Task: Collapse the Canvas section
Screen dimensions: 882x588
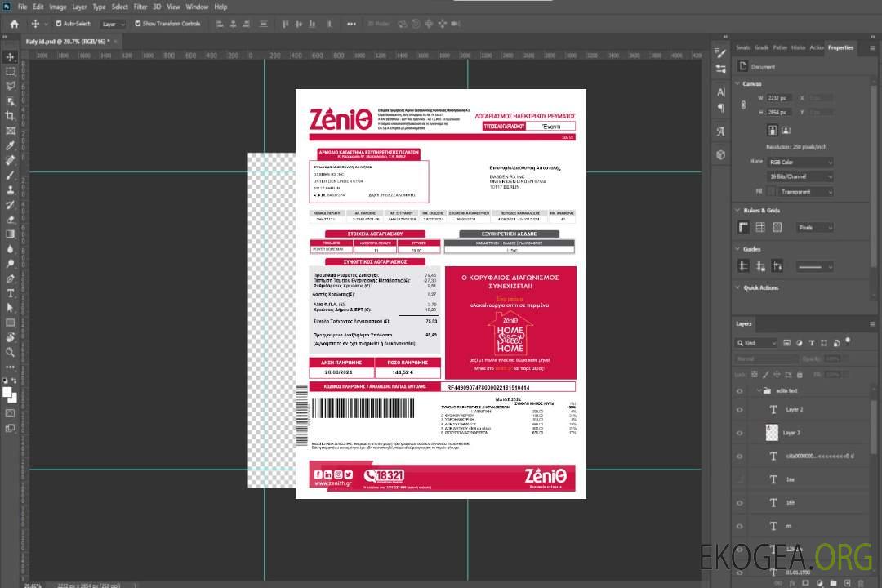Action: [737, 83]
